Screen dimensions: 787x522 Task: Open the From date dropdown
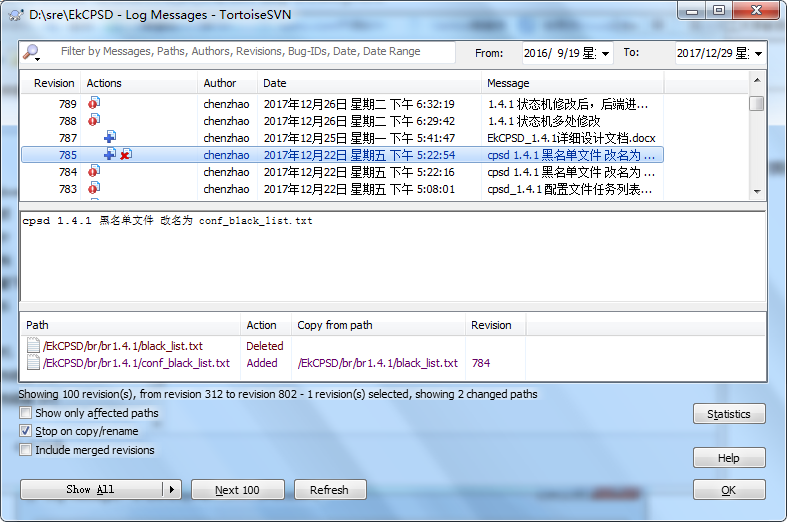click(605, 53)
